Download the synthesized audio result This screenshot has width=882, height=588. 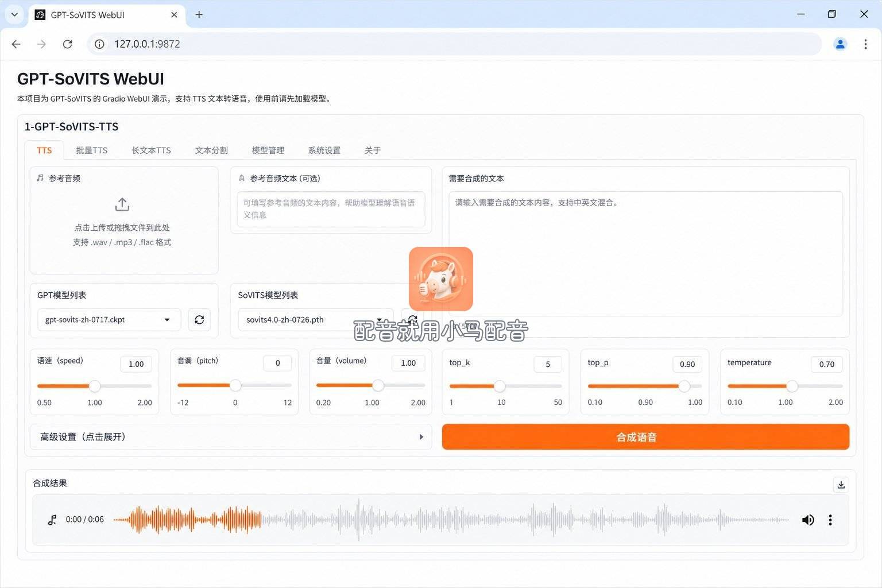841,485
